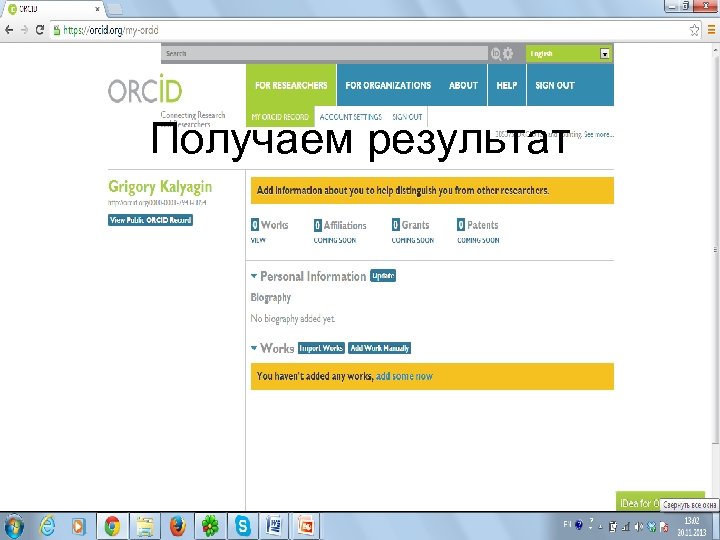This screenshot has height=540, width=720.
Task: Open the ICQ flower taskbar icon
Action: 210,526
